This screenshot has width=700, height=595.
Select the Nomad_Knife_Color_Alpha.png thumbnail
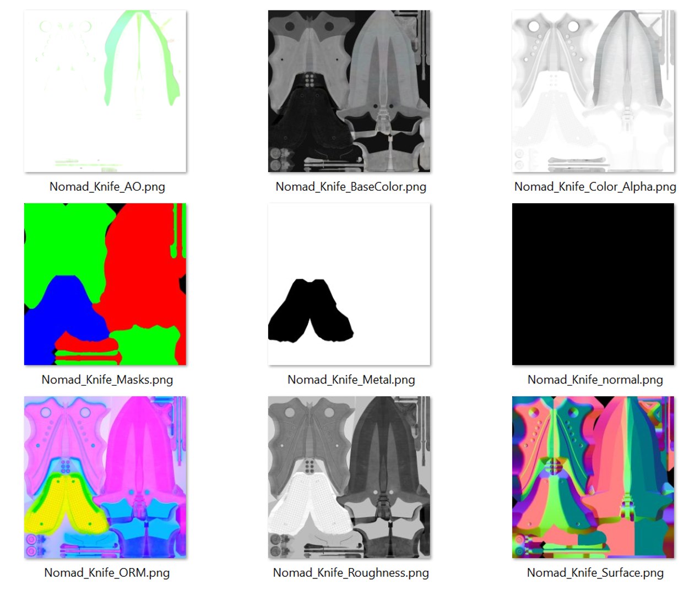pos(593,91)
